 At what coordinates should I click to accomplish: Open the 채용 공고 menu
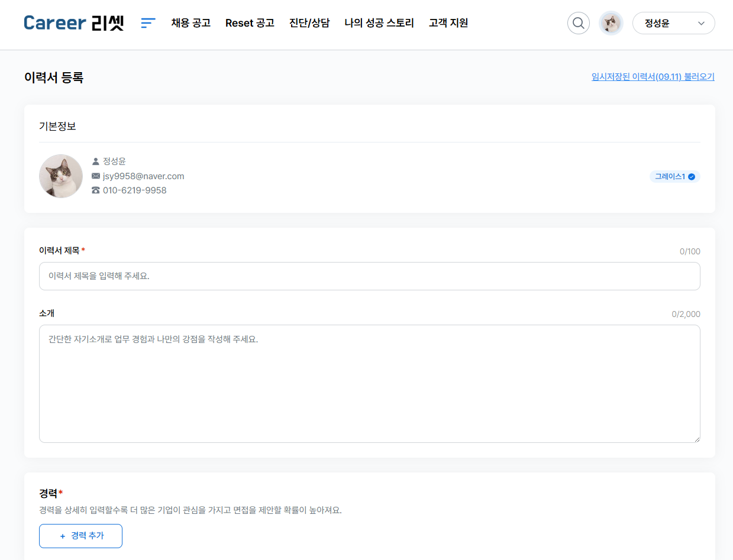tap(191, 23)
